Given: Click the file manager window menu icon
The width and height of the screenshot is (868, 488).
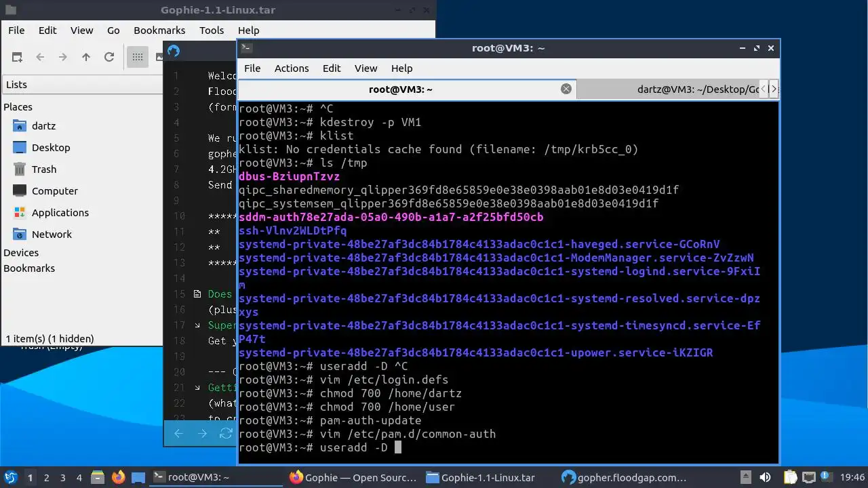Looking at the screenshot, I should click(11, 10).
